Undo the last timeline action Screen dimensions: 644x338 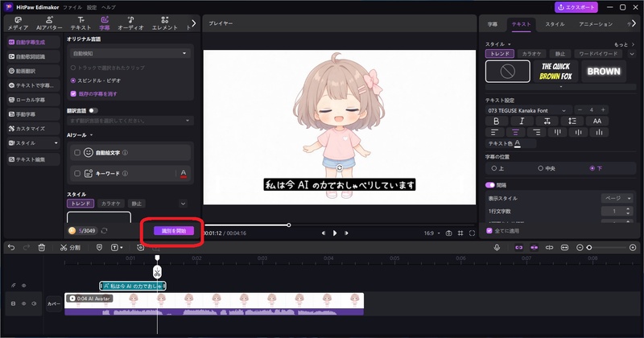click(11, 248)
